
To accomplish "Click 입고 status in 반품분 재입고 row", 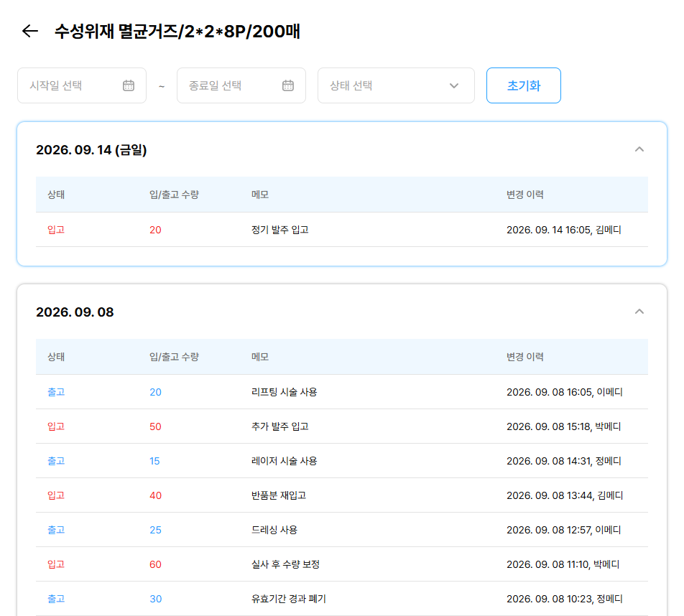I will pos(56,495).
